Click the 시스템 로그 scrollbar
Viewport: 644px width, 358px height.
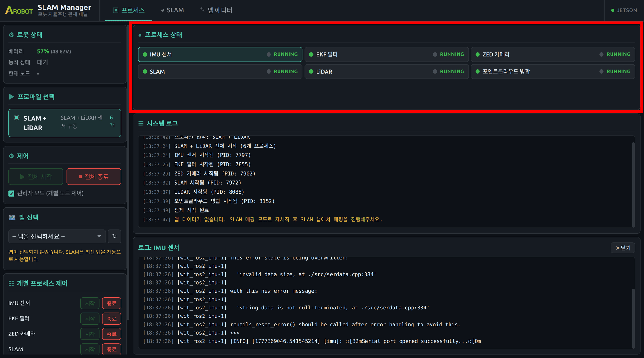pos(633,185)
